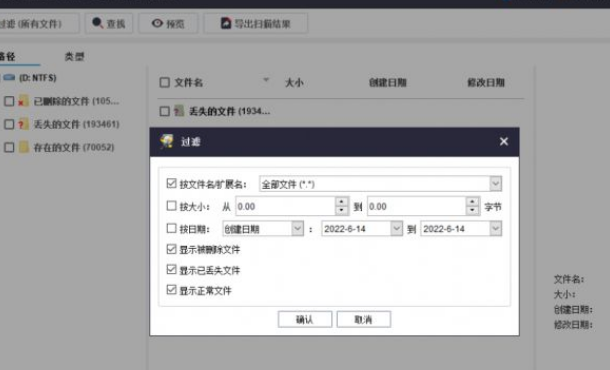Sort by the 大小 column header
Screen dimensions: 610x370
click(294, 82)
